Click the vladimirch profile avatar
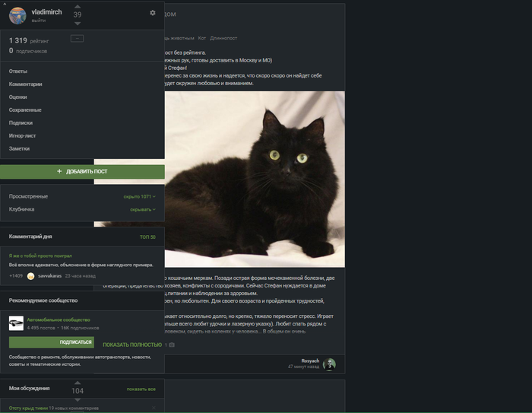 (17, 15)
